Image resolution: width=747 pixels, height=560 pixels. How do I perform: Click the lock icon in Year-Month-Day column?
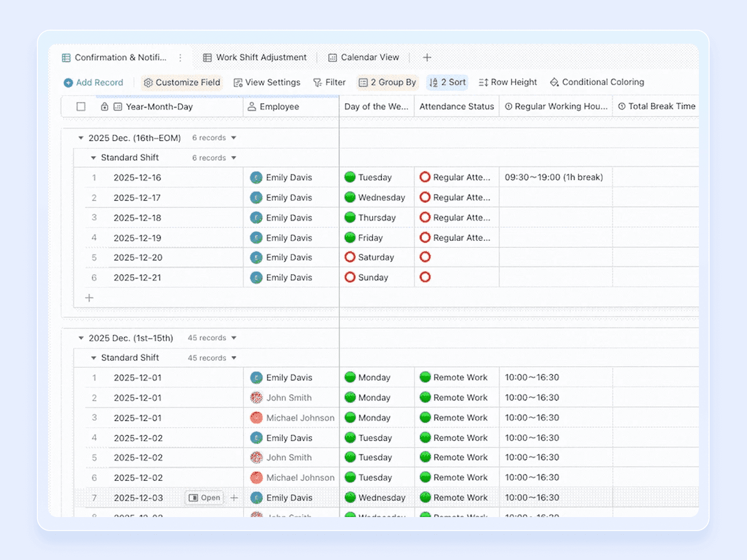(x=105, y=106)
